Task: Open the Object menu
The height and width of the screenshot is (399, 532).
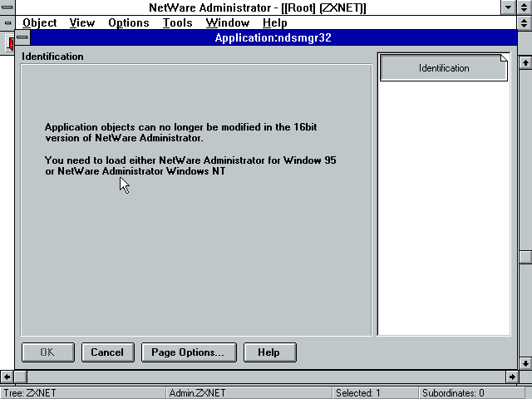Action: tap(39, 22)
